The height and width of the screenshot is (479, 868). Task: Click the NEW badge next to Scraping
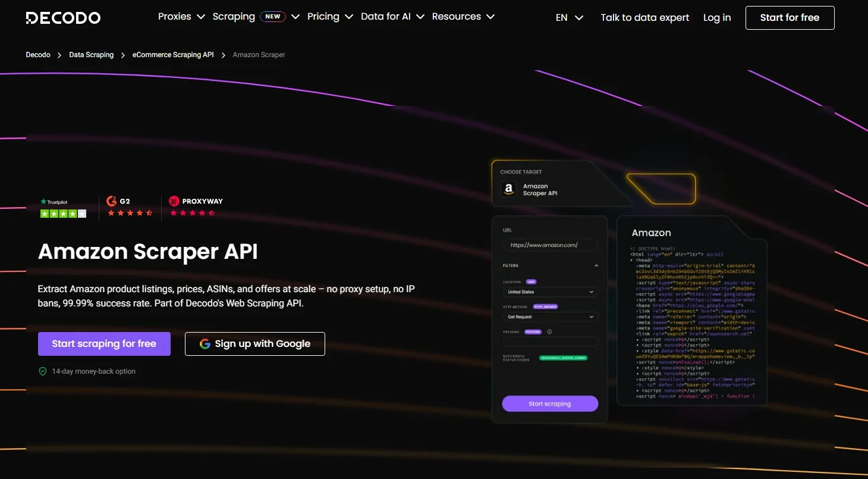(x=273, y=17)
